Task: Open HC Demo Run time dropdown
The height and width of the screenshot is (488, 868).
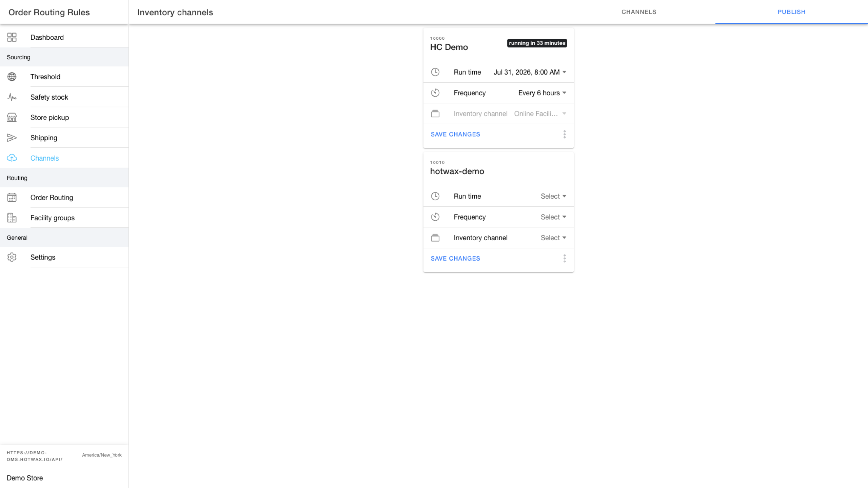Action: click(x=530, y=72)
